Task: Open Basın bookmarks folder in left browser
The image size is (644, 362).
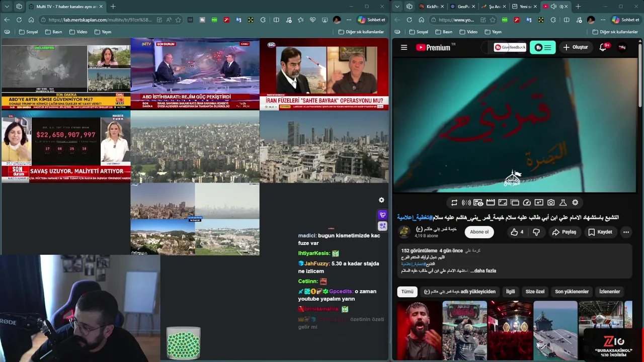Action: [54, 32]
